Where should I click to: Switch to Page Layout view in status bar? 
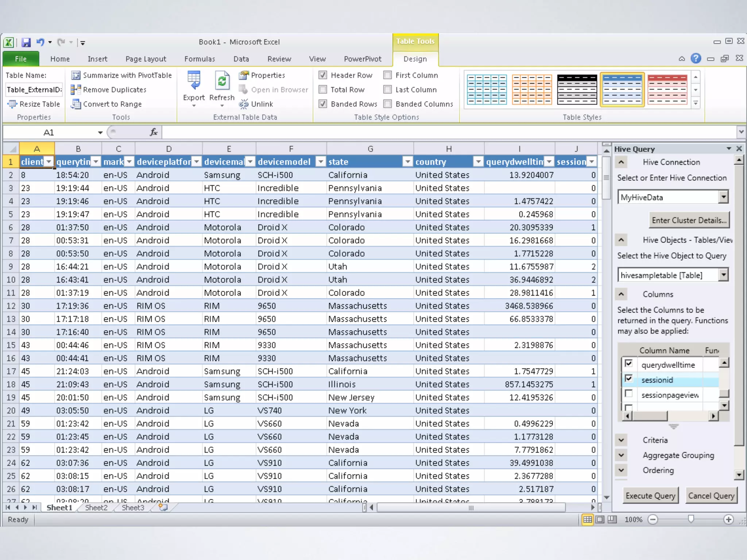600,520
